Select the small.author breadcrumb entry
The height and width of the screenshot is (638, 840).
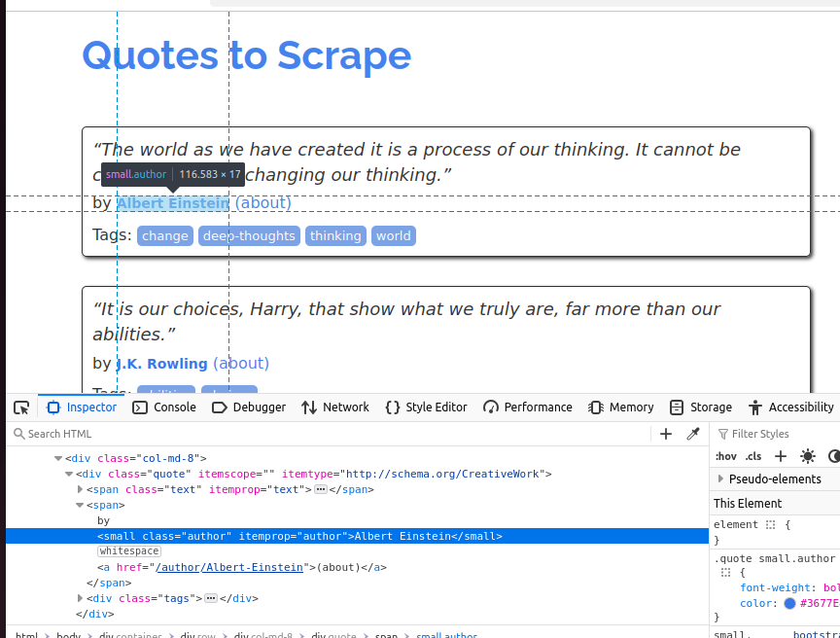coord(447,633)
